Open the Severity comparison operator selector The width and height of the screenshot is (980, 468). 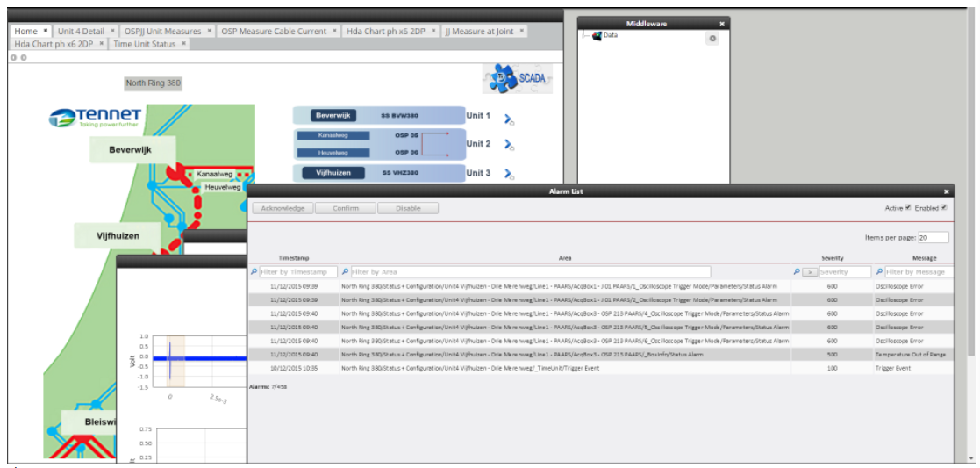(810, 272)
